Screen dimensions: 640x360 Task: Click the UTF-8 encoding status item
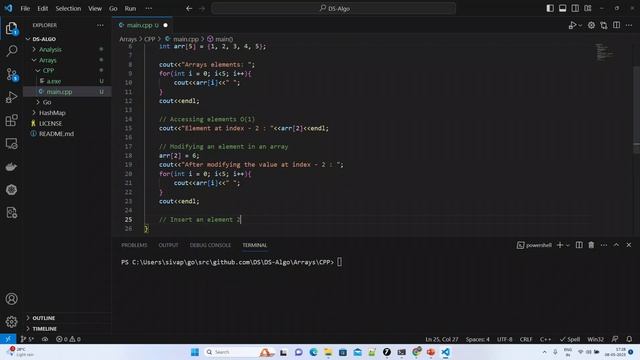pos(504,339)
